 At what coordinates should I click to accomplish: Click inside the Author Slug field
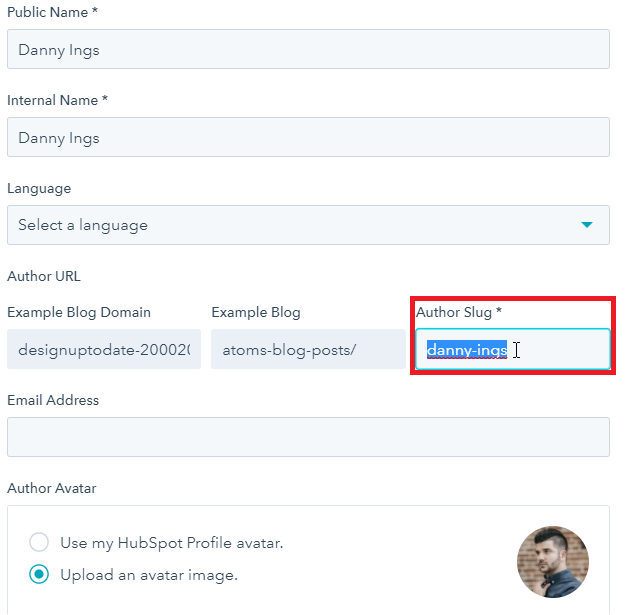[x=512, y=349]
